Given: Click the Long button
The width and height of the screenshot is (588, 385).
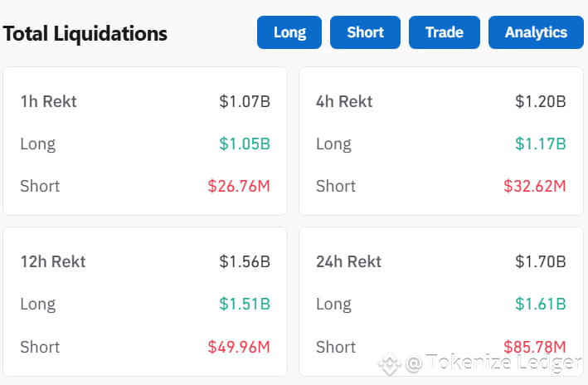Looking at the screenshot, I should pyautogui.click(x=289, y=32).
